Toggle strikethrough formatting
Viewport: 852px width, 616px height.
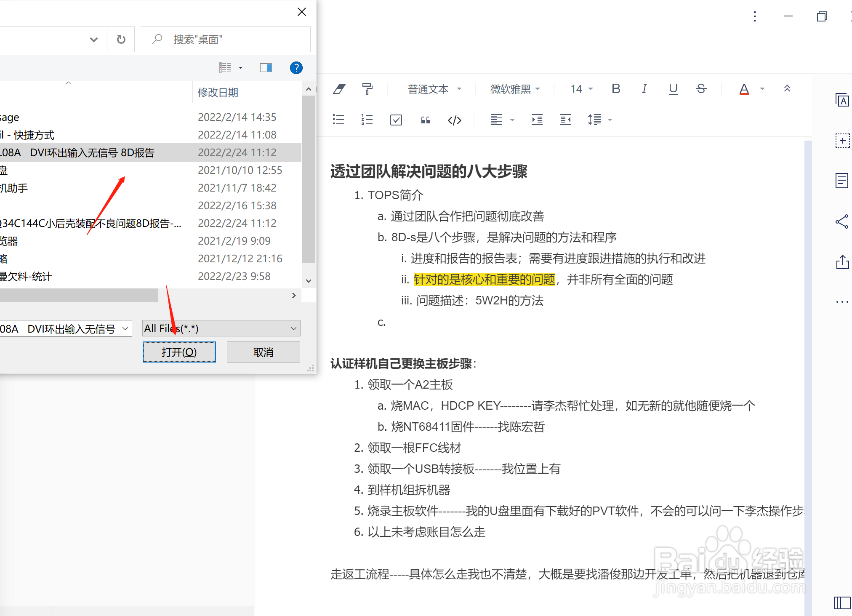(x=701, y=89)
